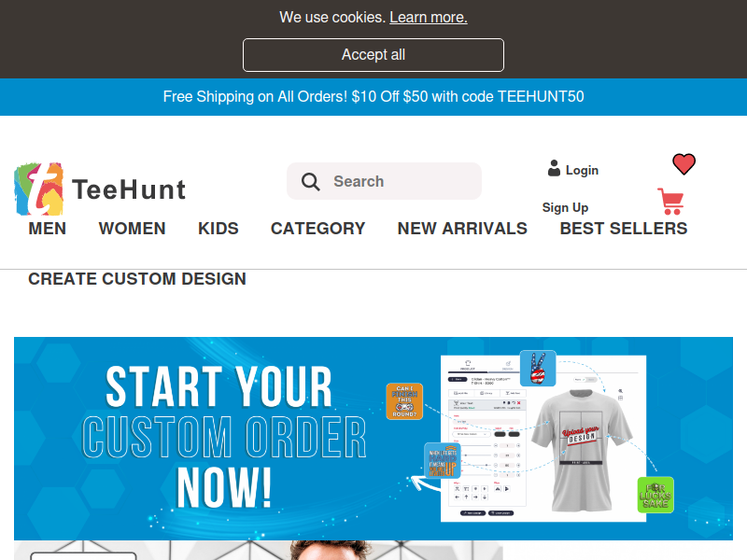Select NEW ARRIVALS in navigation
Viewport: 747px width, 560px height.
pos(462,229)
